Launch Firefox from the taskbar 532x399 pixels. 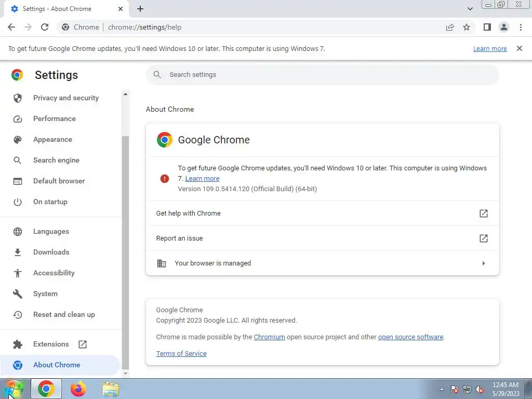pos(78,389)
